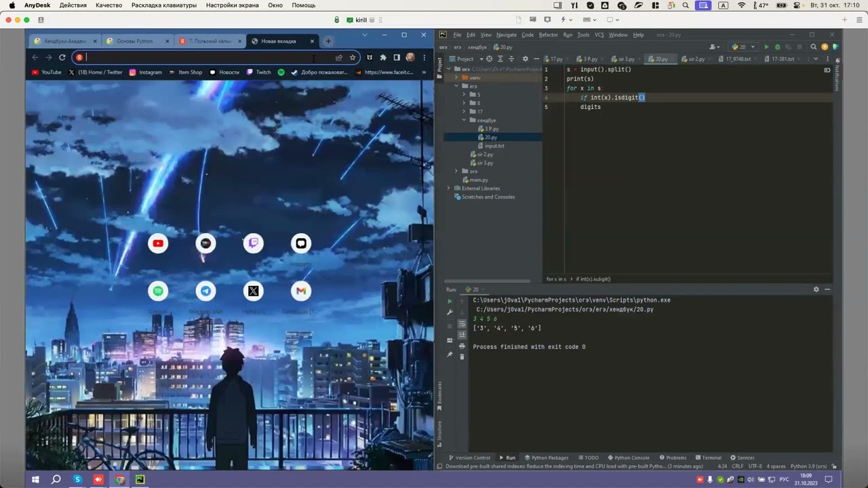868x488 pixels.
Task: Open Chrome side panel icon
Action: [x=397, y=58]
